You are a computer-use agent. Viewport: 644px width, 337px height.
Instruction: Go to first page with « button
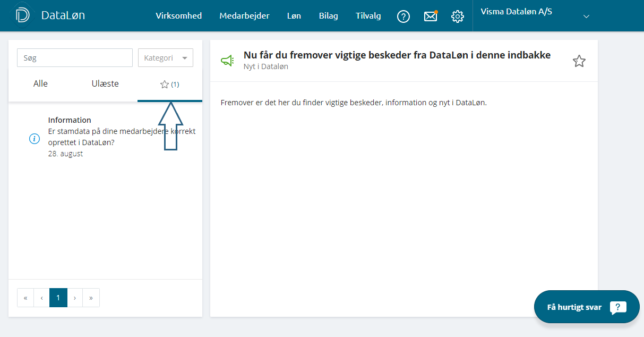[25, 298]
